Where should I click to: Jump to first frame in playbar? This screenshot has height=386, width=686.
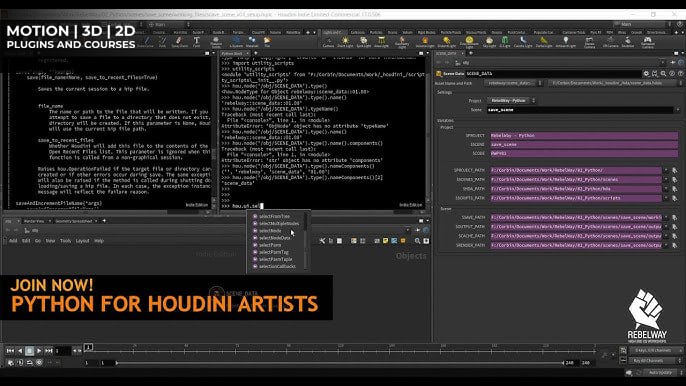pos(10,351)
